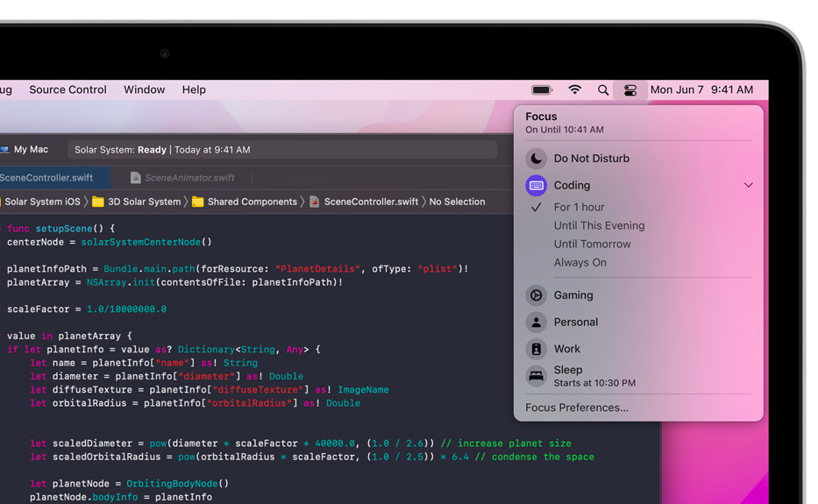Click the centerNode = solarSystemCenterNode() line
The height and width of the screenshot is (504, 818).
(x=109, y=242)
